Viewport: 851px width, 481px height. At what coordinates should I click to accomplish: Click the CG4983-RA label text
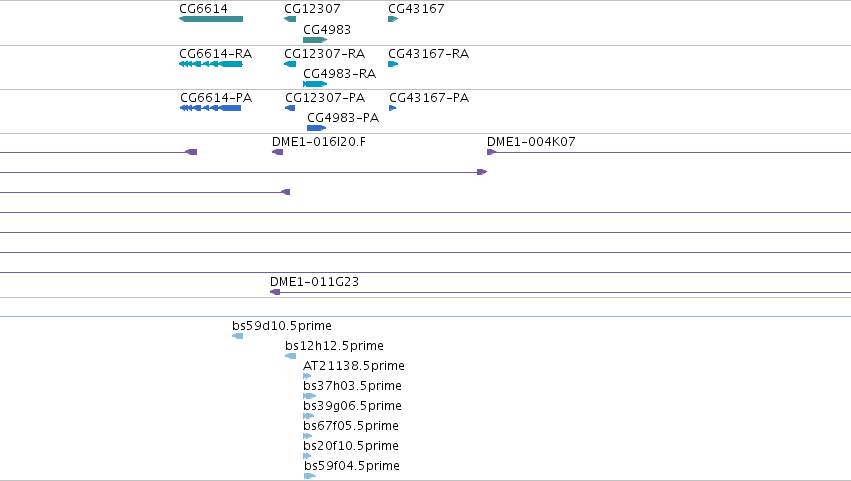pos(339,74)
